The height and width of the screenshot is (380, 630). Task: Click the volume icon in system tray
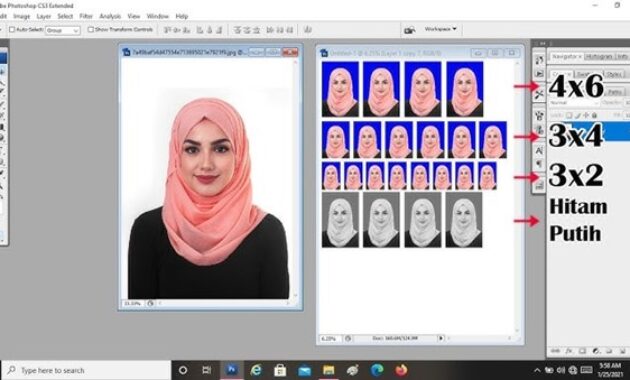(561, 370)
